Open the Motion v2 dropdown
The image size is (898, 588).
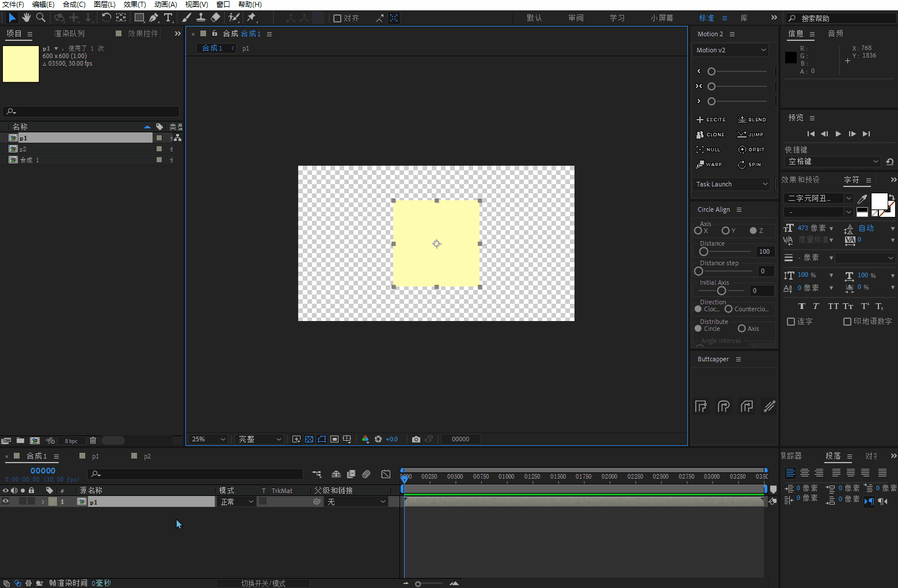click(731, 50)
